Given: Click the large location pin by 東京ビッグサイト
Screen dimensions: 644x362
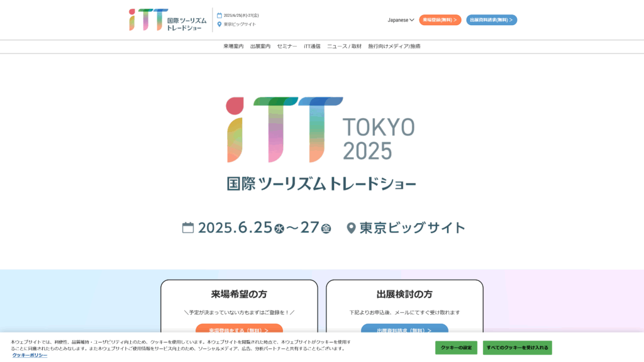Looking at the screenshot, I should [x=351, y=228].
